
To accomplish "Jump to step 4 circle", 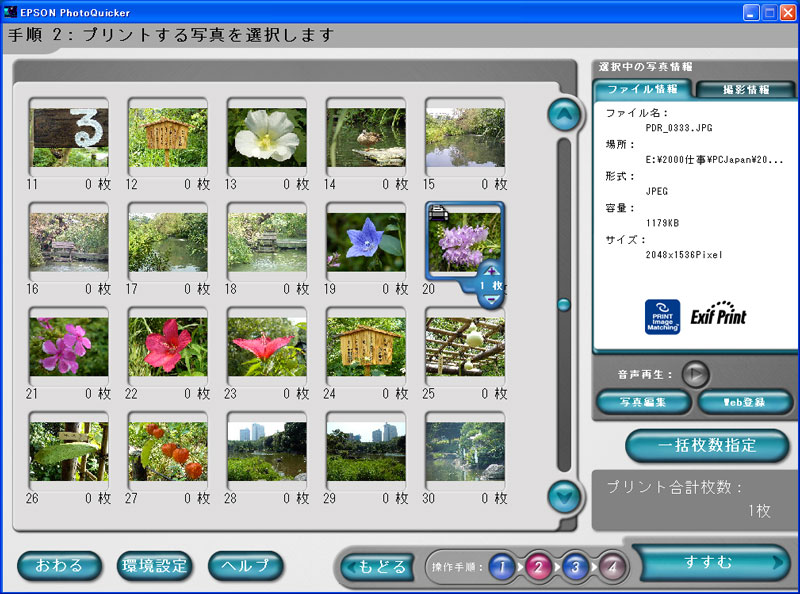I will (611, 567).
